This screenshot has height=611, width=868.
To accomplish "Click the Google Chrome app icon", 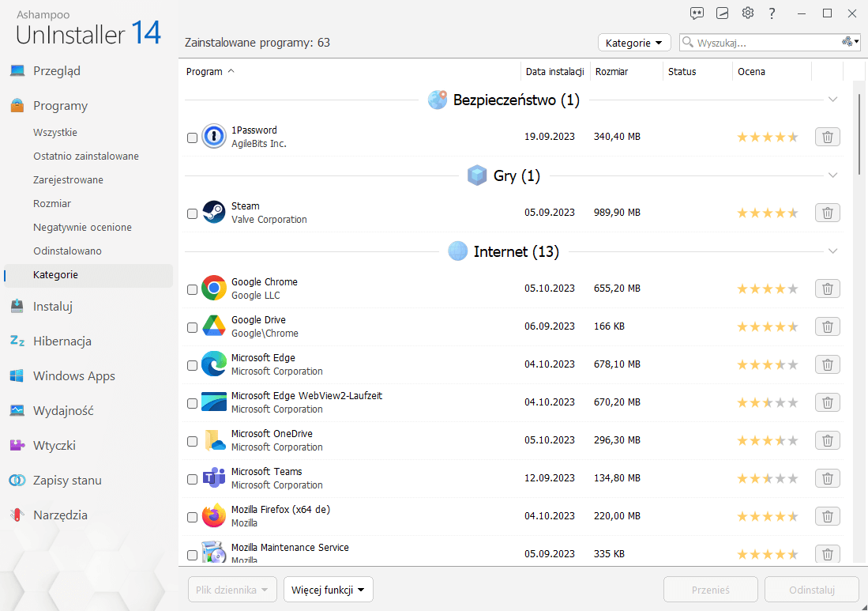I will point(214,288).
